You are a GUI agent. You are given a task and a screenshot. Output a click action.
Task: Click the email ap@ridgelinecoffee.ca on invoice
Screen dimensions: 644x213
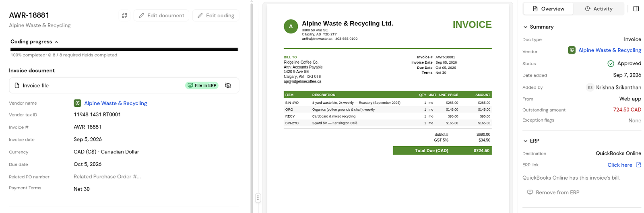[302, 81]
